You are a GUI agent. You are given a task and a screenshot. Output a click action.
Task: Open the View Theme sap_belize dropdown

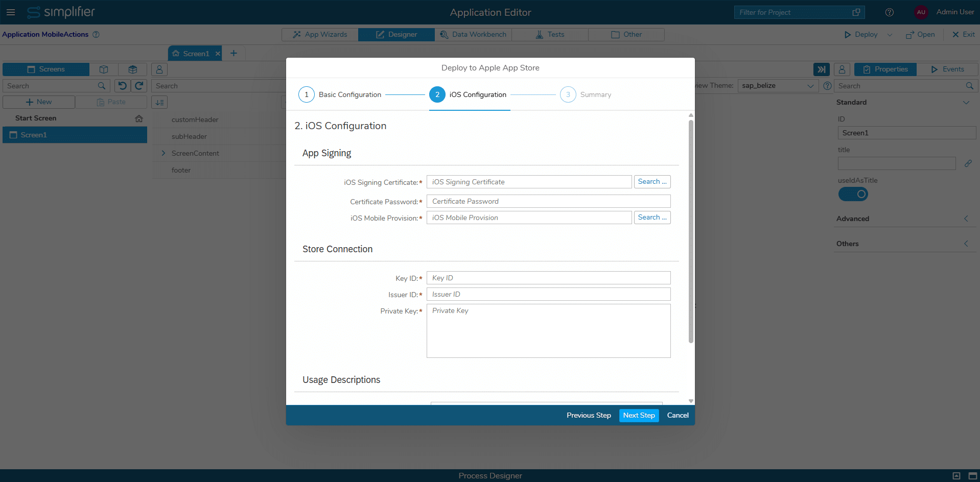[778, 86]
